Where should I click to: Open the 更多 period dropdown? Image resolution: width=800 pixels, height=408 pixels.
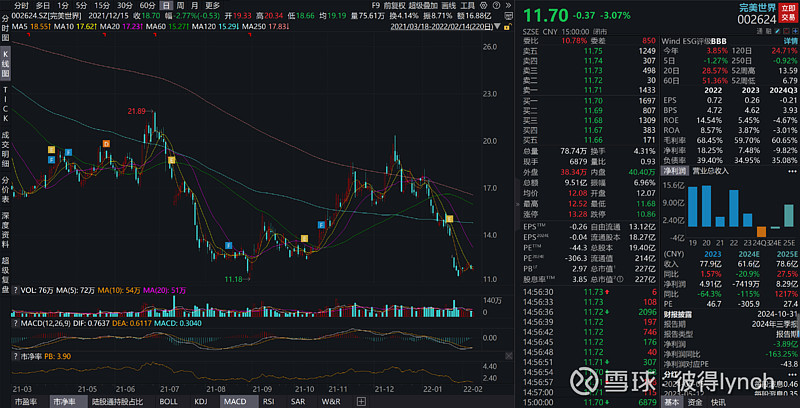click(x=213, y=6)
